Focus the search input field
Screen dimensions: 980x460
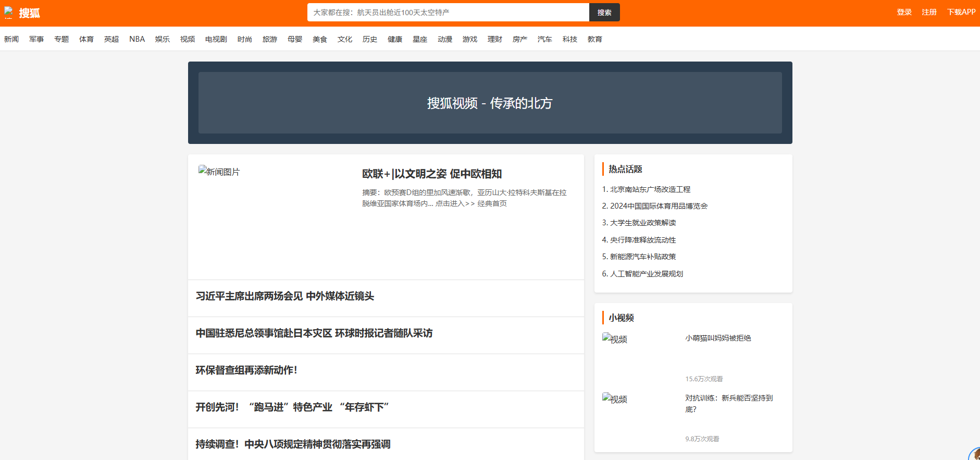(x=448, y=13)
